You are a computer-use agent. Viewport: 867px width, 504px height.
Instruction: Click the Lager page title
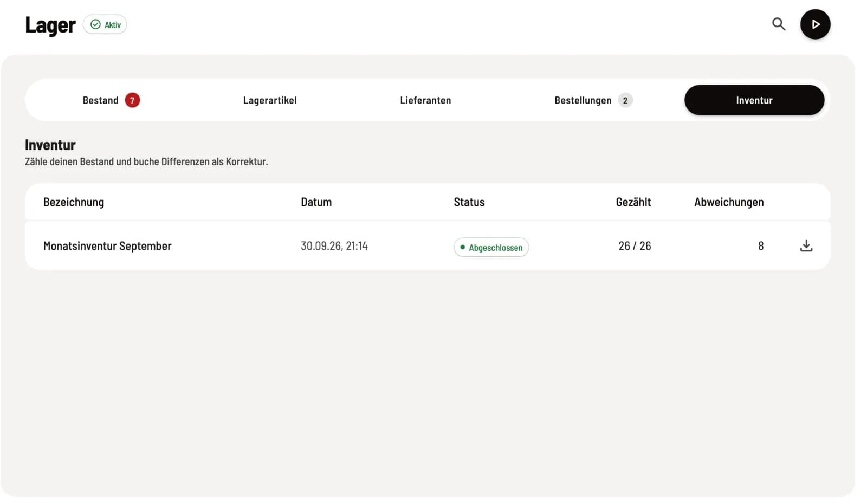click(50, 25)
